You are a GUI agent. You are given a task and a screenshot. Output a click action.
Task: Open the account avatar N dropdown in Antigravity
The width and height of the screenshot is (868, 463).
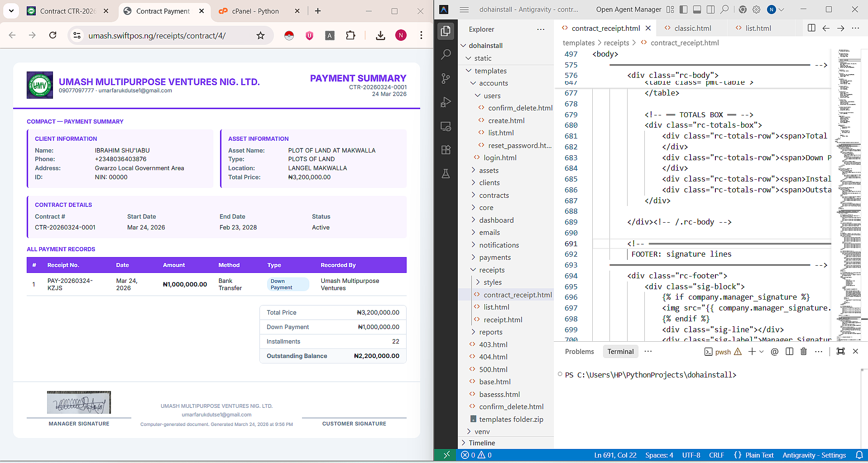(x=776, y=10)
